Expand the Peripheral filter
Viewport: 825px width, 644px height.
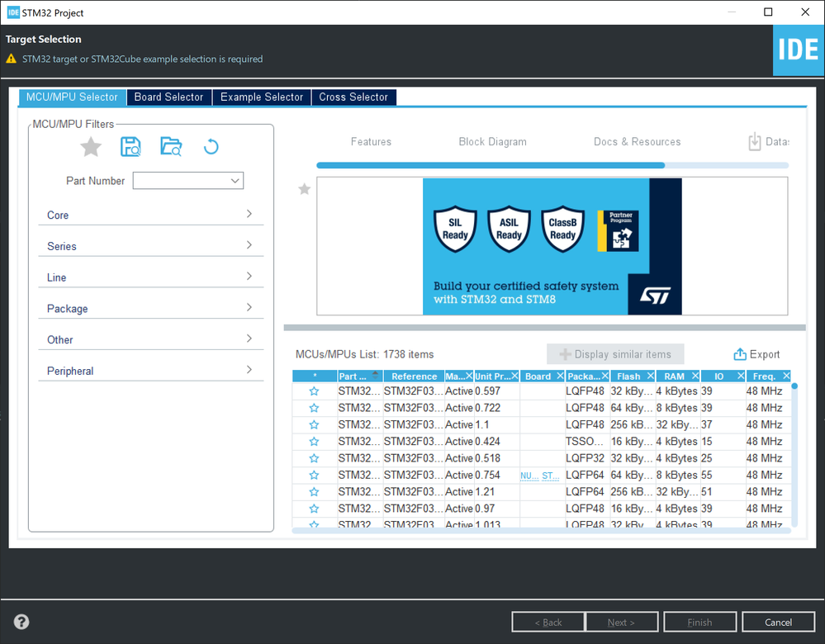pos(150,371)
